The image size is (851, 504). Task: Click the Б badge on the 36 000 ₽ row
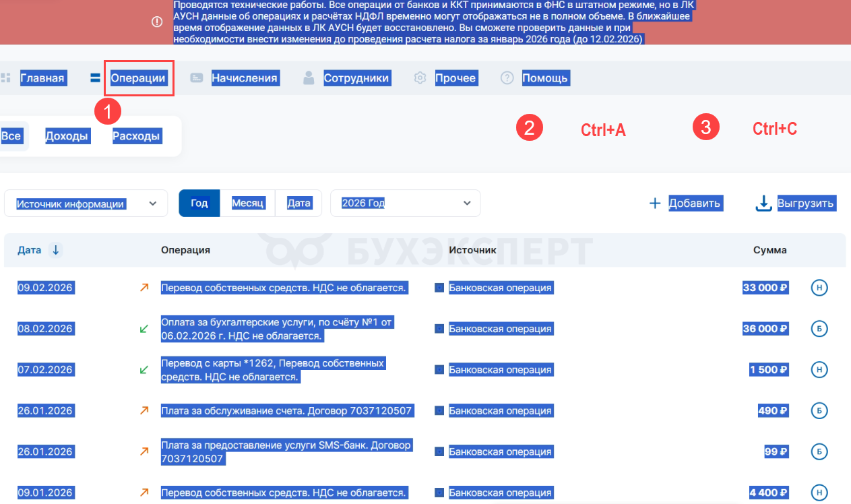click(x=819, y=329)
